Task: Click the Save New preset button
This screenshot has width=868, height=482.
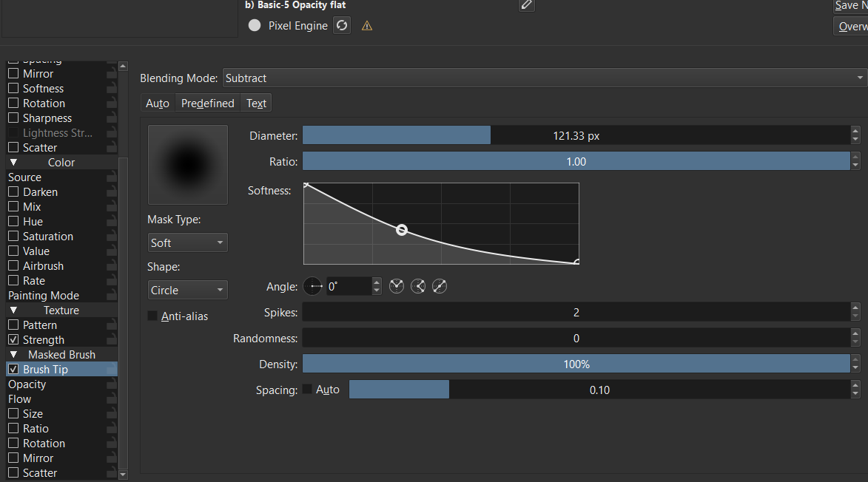Action: tap(851, 6)
